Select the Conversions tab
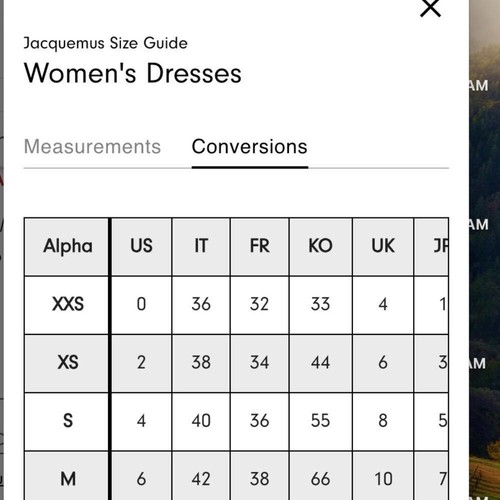This screenshot has width=500, height=500. (x=249, y=147)
